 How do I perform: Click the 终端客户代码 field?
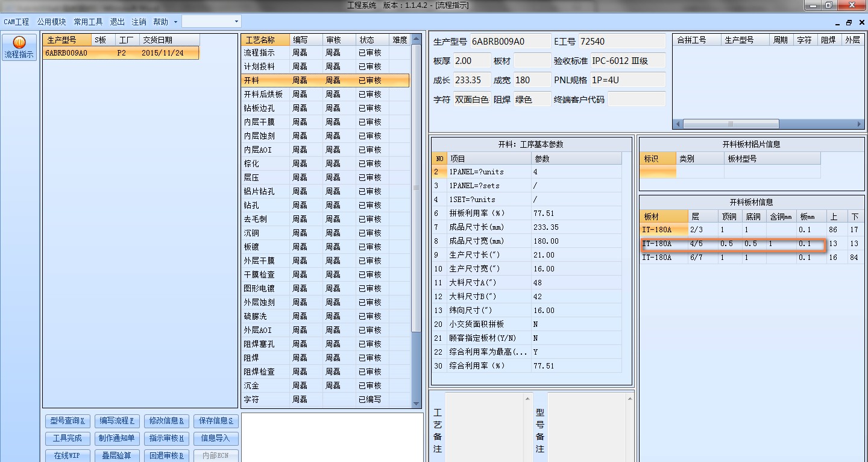(637, 100)
